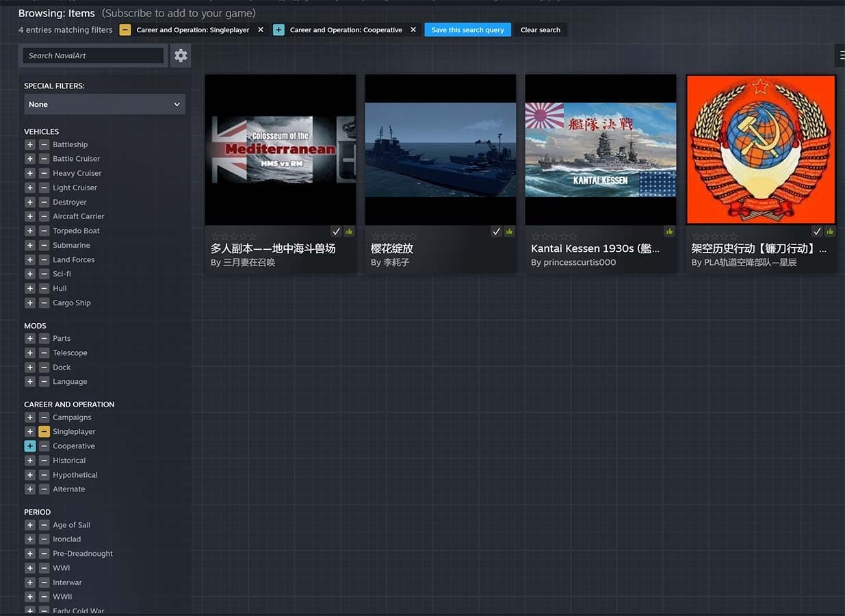This screenshot has width=845, height=616.
Task: Open the Kantai Kessen item thumbnail
Action: (601, 150)
